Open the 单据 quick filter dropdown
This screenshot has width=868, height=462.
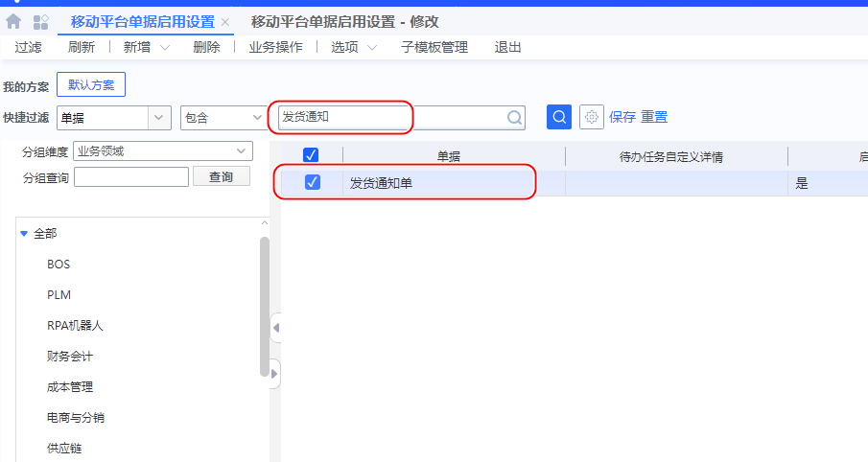tap(159, 117)
